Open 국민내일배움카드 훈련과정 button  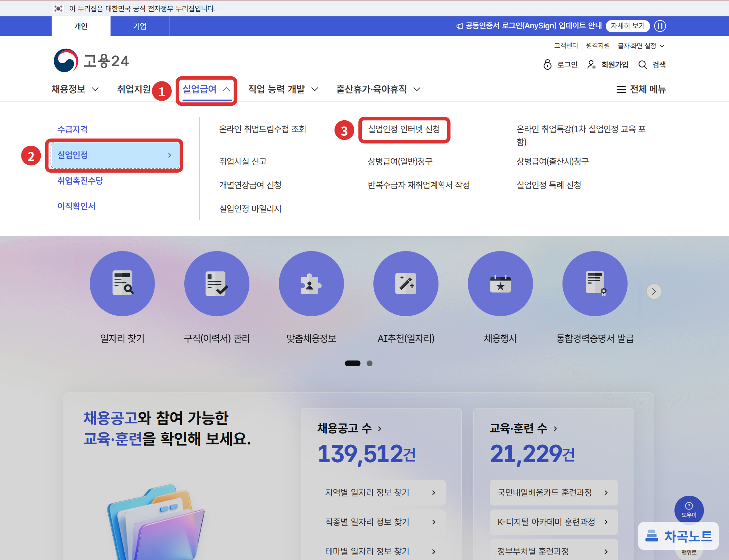point(553,492)
